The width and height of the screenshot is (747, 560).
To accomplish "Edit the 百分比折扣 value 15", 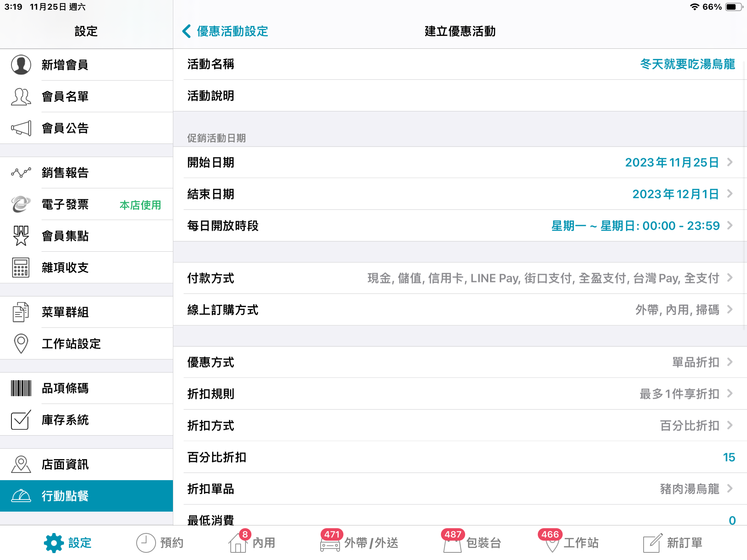I will [x=729, y=457].
